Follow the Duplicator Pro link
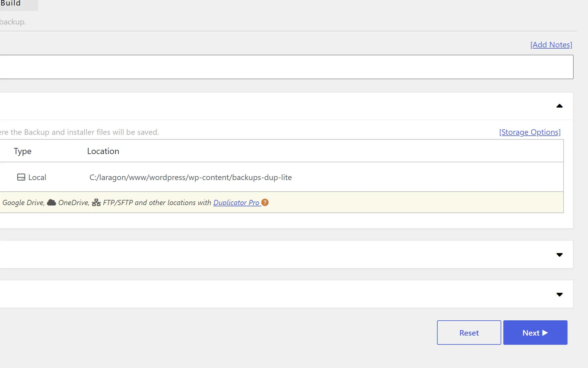 click(236, 202)
